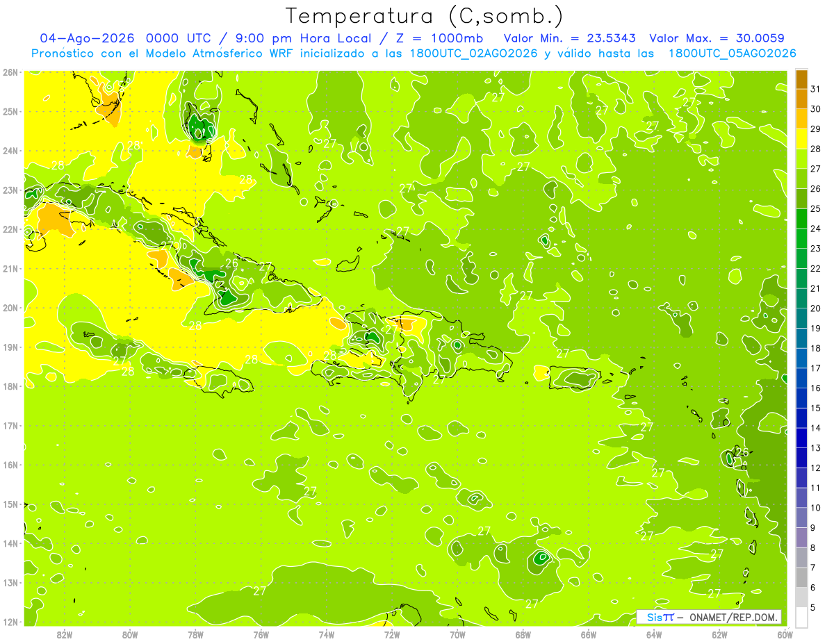
Task: Click the longitude label "64W"
Action: [654, 634]
